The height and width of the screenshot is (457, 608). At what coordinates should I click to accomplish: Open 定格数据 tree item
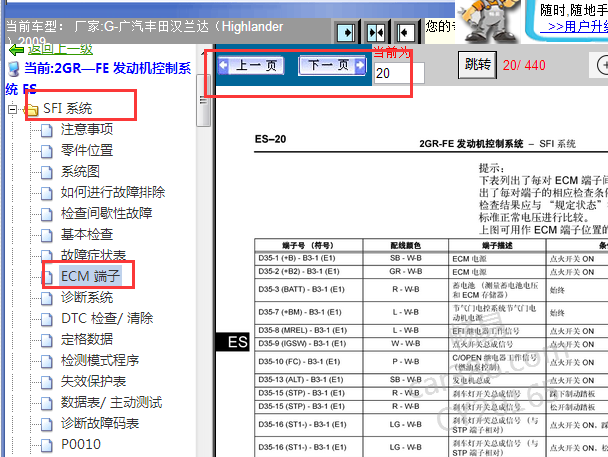tap(87, 339)
